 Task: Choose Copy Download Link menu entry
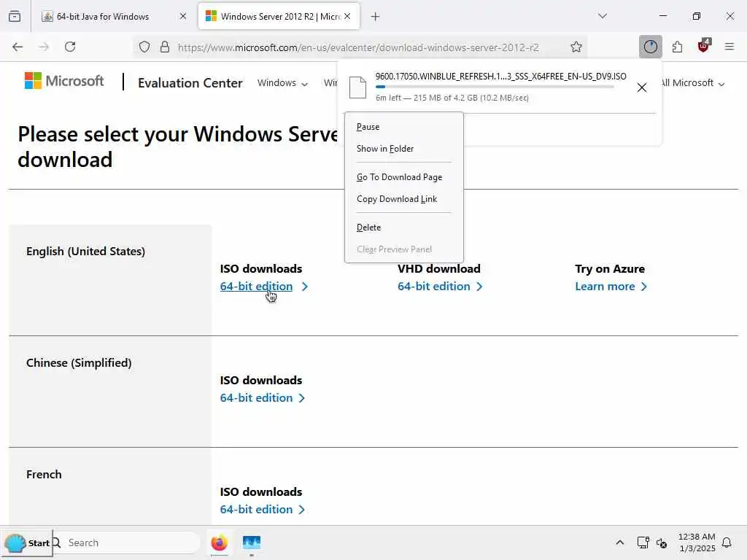[397, 199]
